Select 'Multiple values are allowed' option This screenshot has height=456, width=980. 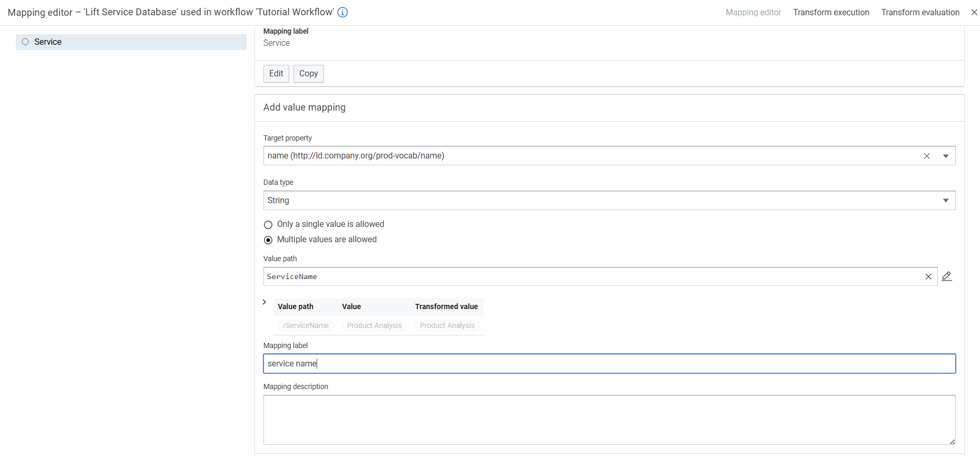(x=268, y=240)
